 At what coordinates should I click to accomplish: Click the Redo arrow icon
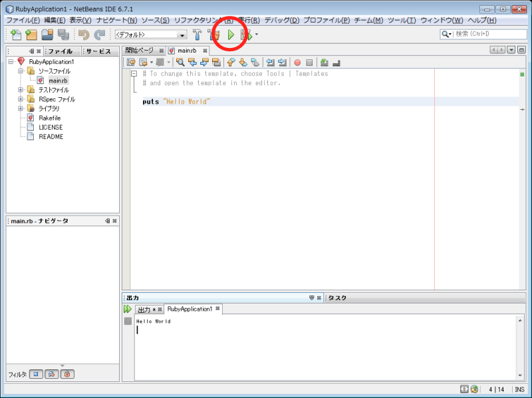[x=99, y=35]
